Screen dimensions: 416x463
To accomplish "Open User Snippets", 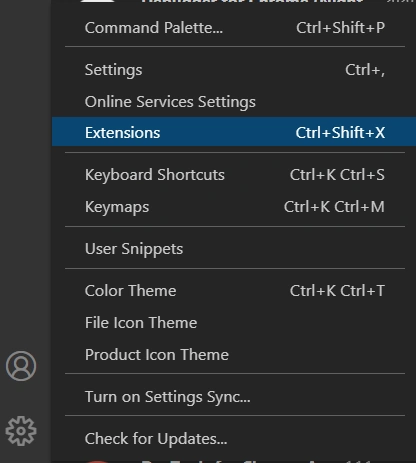I will (235, 249).
